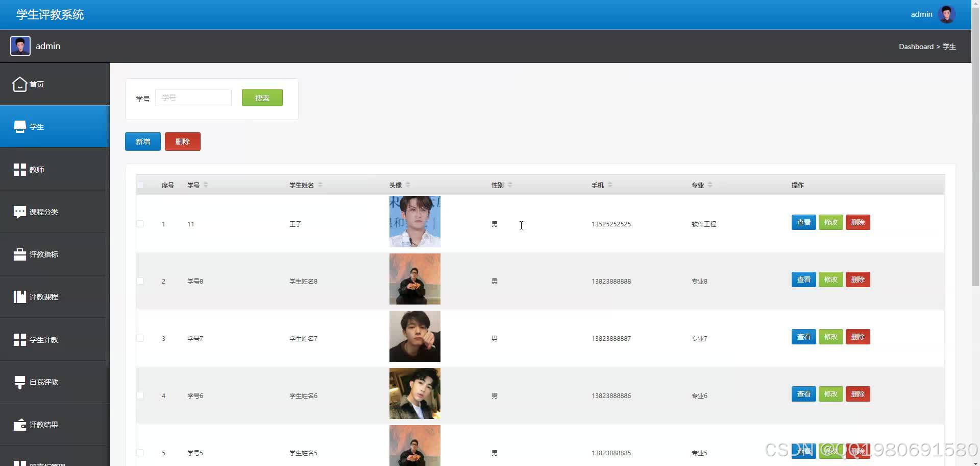Click 查看 for 学生姓名7
This screenshot has height=466, width=980.
coord(804,337)
